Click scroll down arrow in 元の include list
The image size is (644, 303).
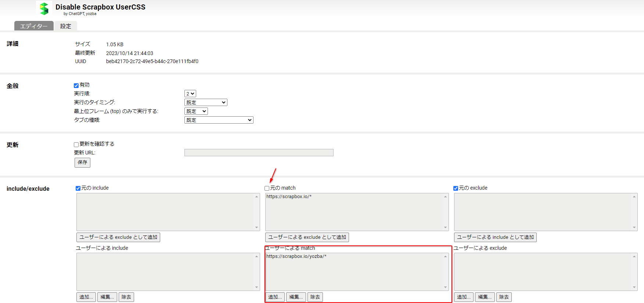[257, 227]
